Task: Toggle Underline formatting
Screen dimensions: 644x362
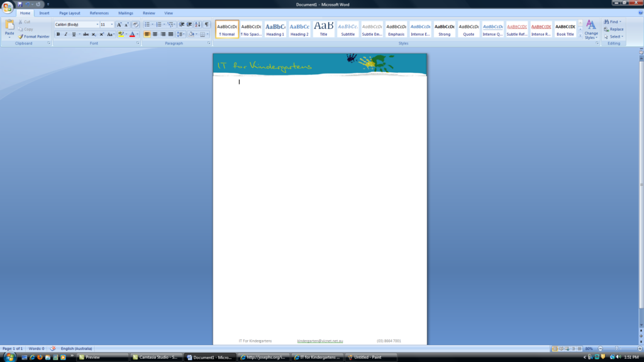Action: [74, 35]
